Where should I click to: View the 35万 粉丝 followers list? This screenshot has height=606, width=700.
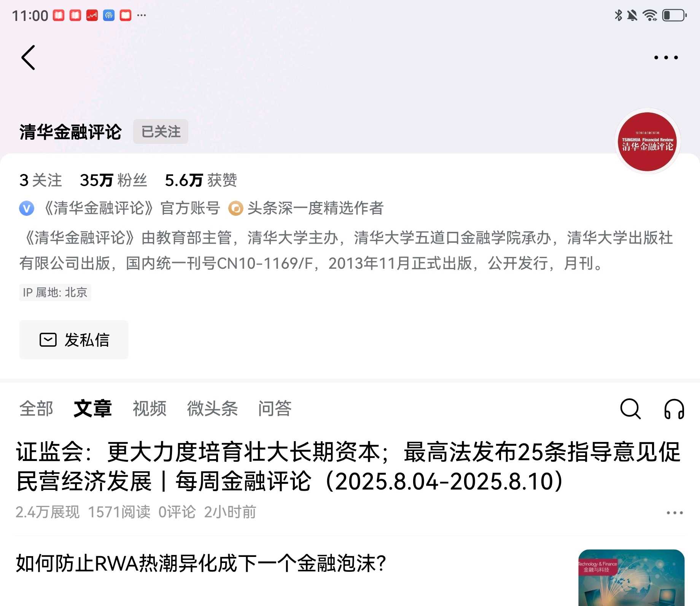click(113, 180)
